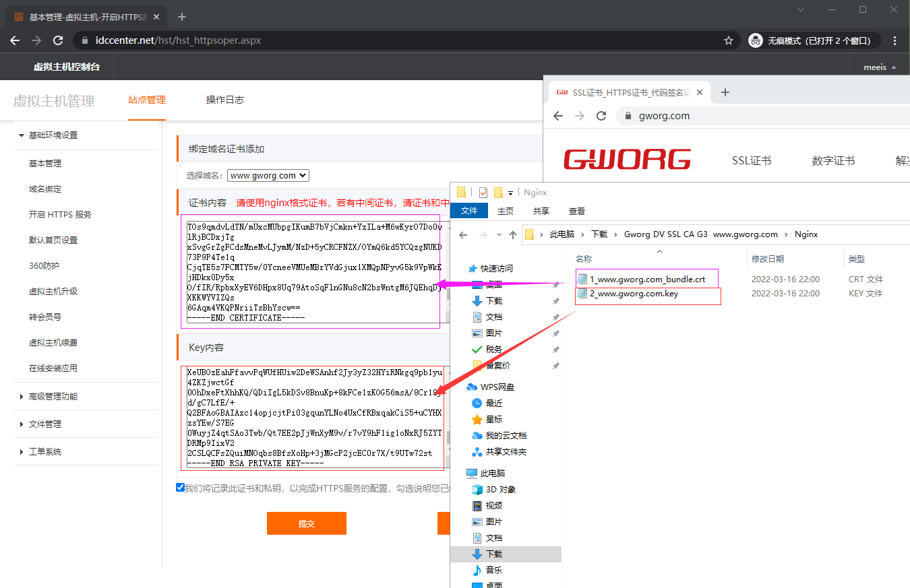This screenshot has width=910, height=588.
Task: Open the tab search chevron in Chrome title bar
Action: 801,9
